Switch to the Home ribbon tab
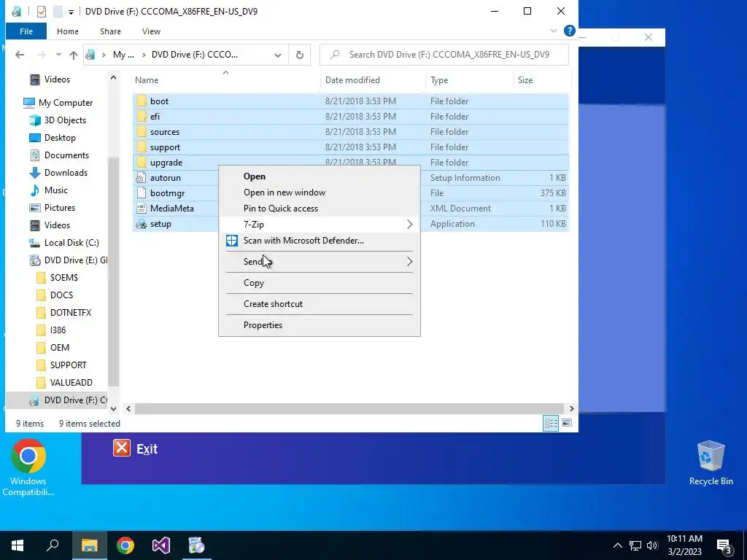Viewport: 747px width, 560px height. 68,31
